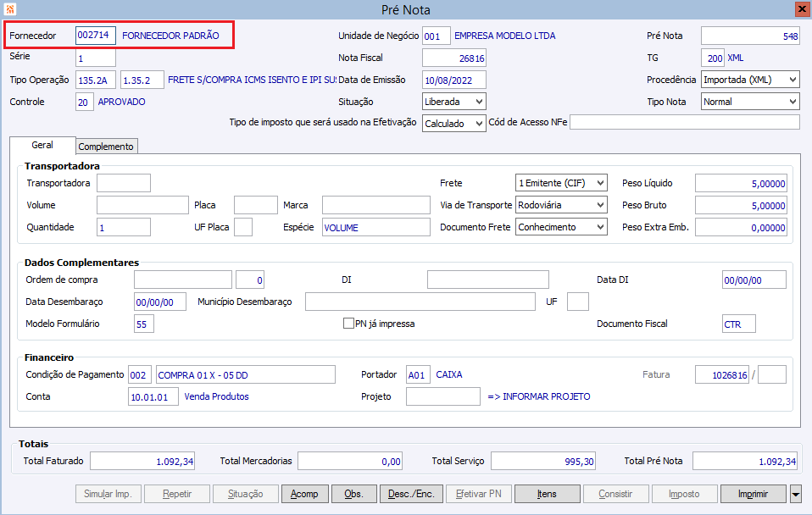Switch to the Complemento tab
Viewport: 812px width, 515px height.
coord(106,147)
